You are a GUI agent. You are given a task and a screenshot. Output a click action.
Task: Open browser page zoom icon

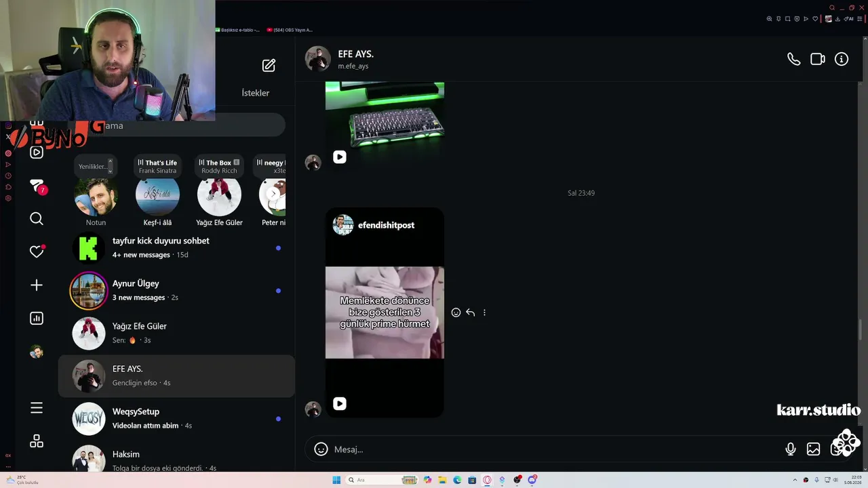pos(769,19)
